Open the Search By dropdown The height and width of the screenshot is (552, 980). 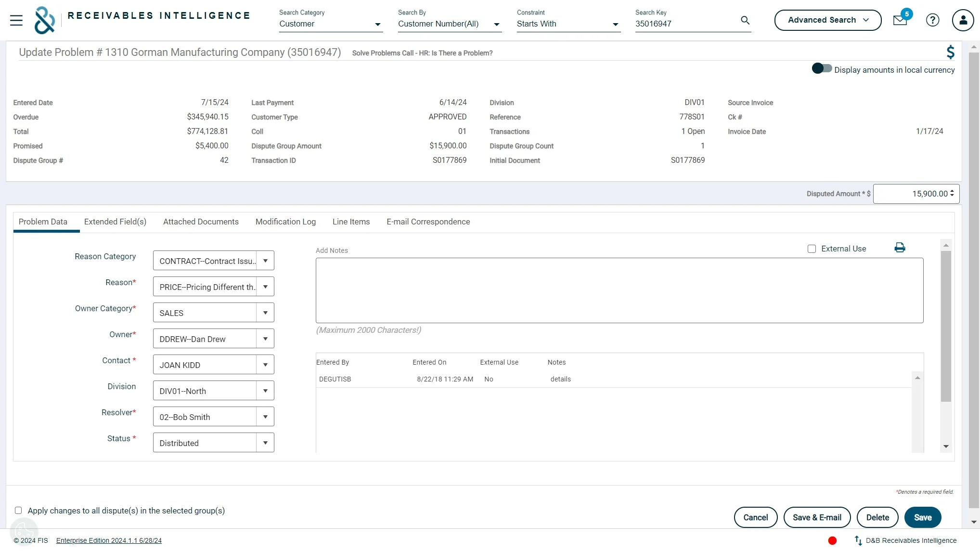point(450,24)
